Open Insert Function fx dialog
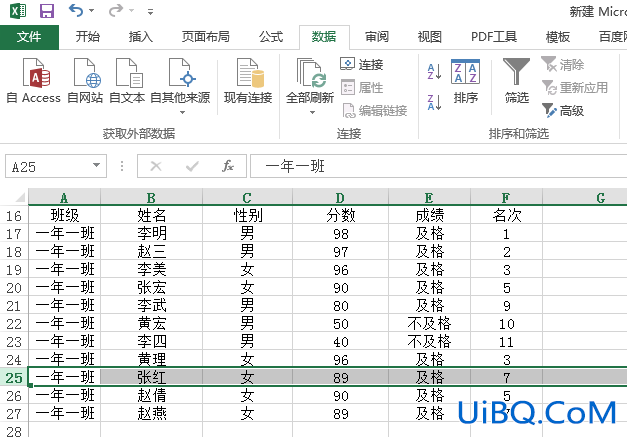627x437 pixels. (228, 166)
